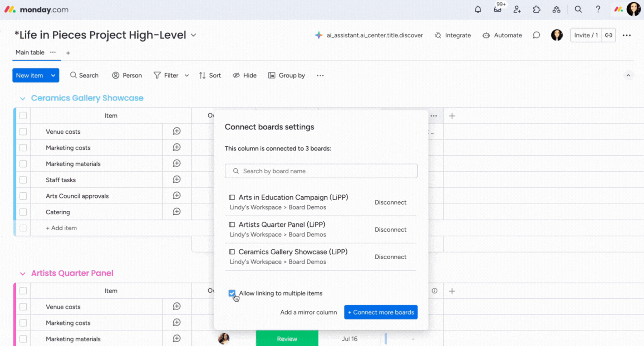Collapse the Artists Quarter Panel group
Image resolution: width=644 pixels, height=346 pixels.
23,274
